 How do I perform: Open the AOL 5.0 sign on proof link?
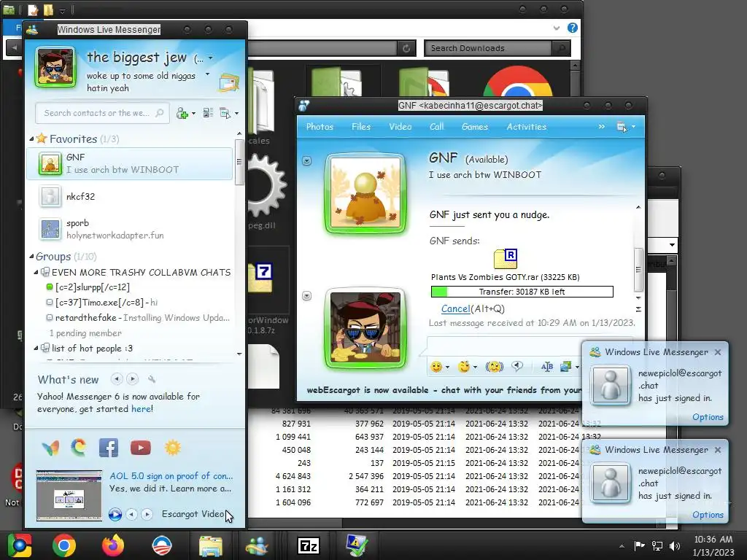pos(171,475)
